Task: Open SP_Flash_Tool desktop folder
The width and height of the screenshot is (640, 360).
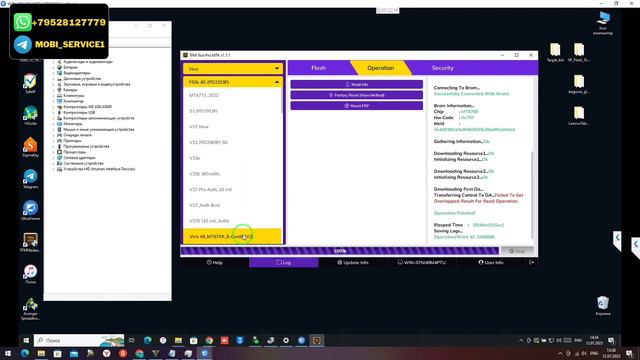Action: (x=579, y=52)
